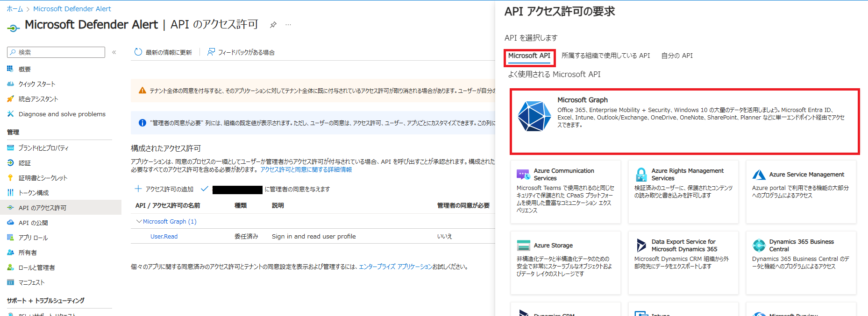The image size is (868, 316).
Task: Click the Azure Communication Services icon
Action: [x=523, y=175]
